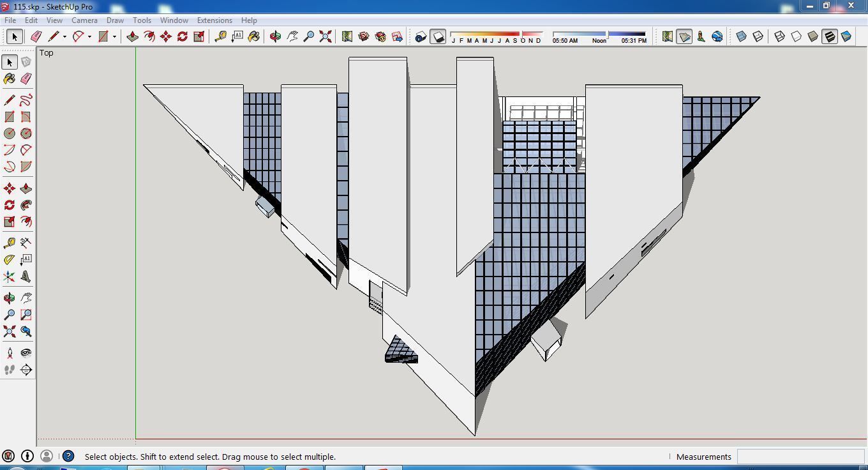Switch to Hidden Line face style
Screen dimensions: 868x470
pyautogui.click(x=796, y=37)
